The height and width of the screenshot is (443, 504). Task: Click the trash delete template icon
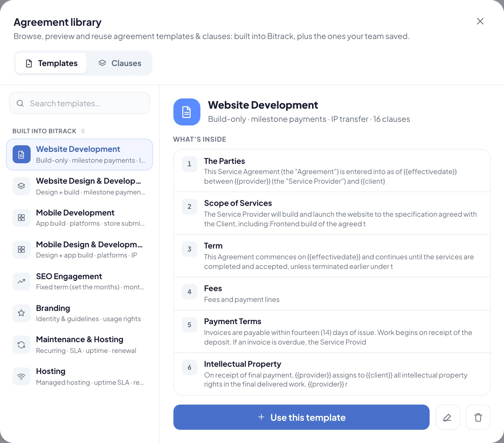pyautogui.click(x=478, y=417)
